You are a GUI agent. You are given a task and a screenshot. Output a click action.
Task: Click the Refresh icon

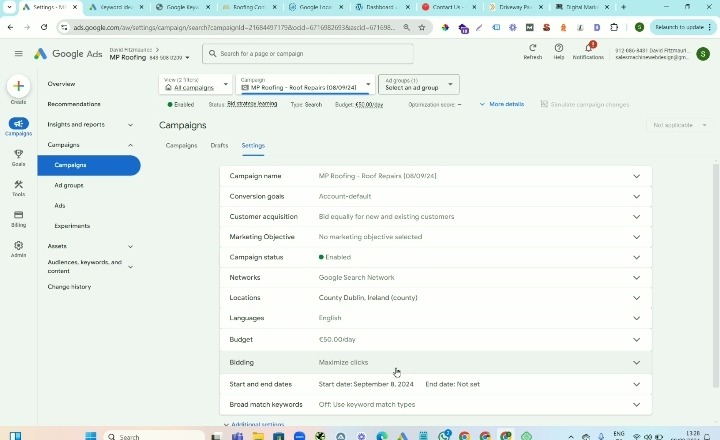pos(532,48)
